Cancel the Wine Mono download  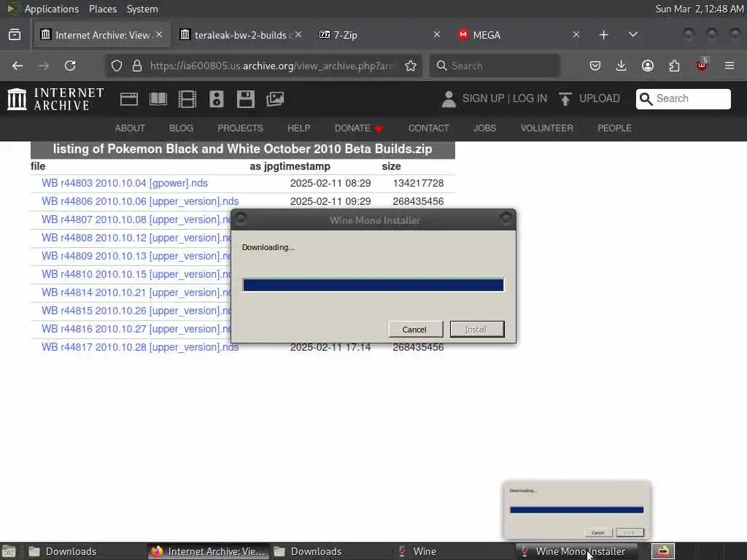pyautogui.click(x=416, y=329)
